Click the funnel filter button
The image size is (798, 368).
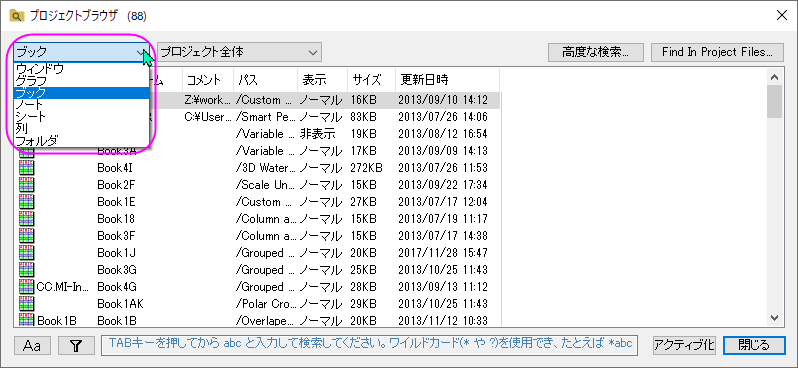tap(76, 346)
